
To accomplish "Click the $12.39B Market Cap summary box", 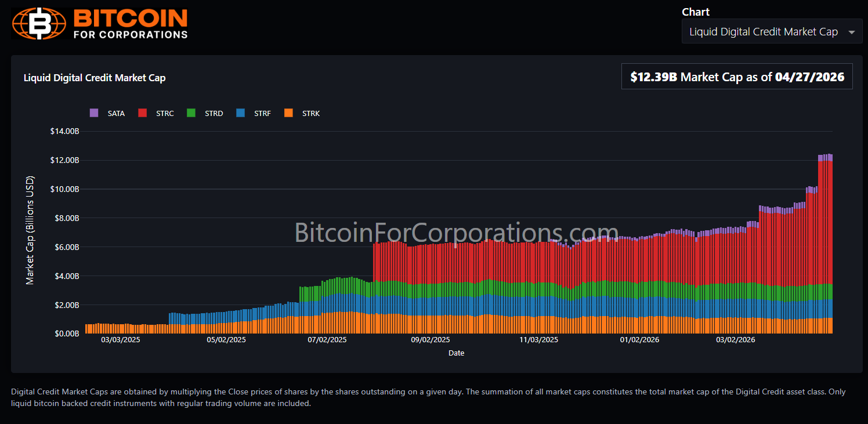I will point(737,77).
